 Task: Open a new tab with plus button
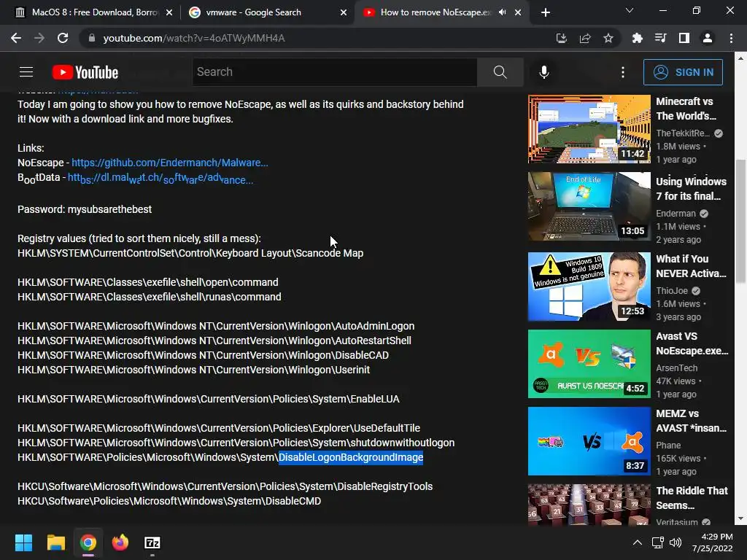click(x=546, y=13)
